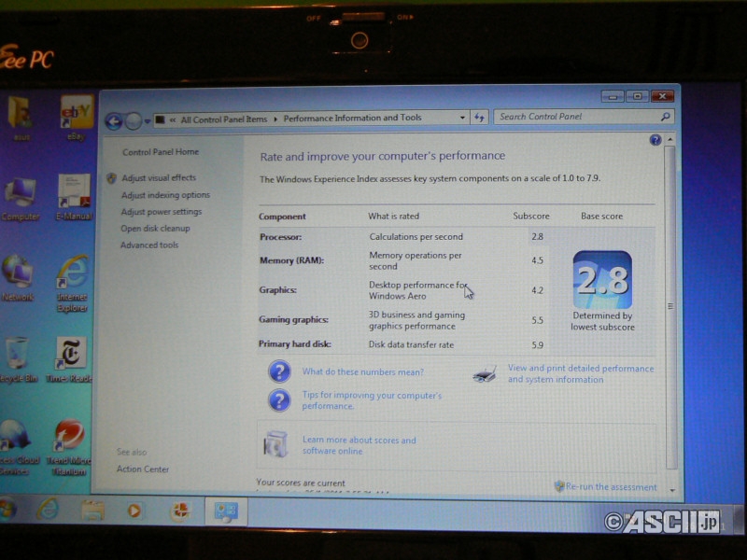Open Adjust visual effects link

coord(158,177)
